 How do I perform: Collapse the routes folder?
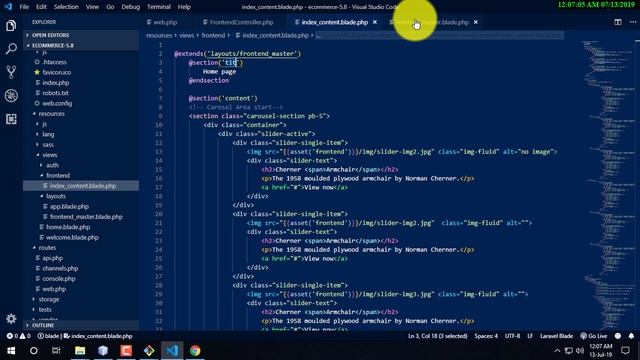[47, 247]
